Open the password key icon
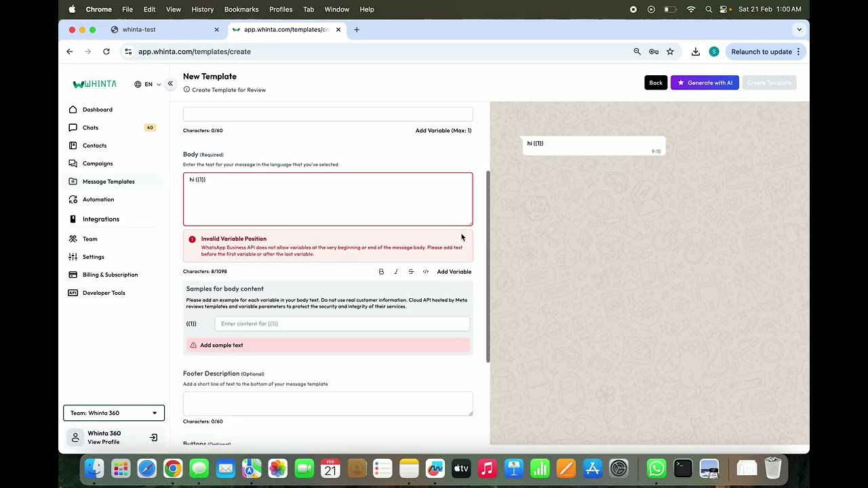 pyautogui.click(x=654, y=52)
